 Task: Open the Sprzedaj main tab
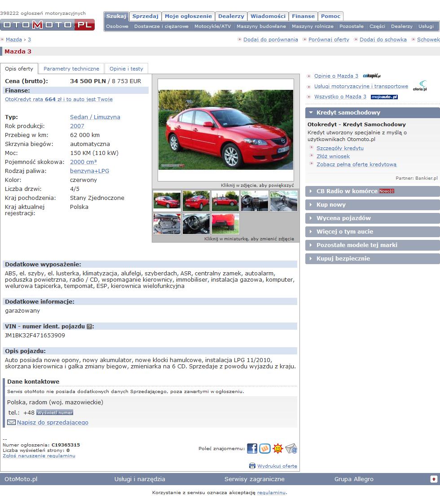click(145, 16)
